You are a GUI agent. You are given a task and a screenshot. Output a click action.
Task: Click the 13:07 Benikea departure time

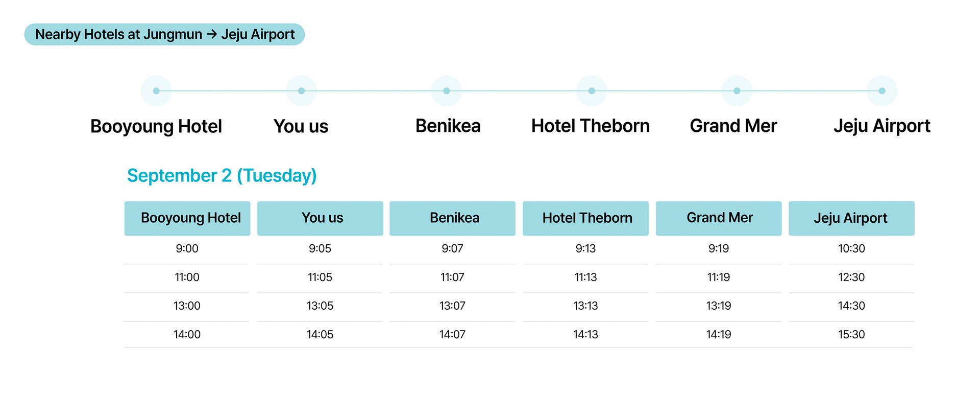pos(453,306)
